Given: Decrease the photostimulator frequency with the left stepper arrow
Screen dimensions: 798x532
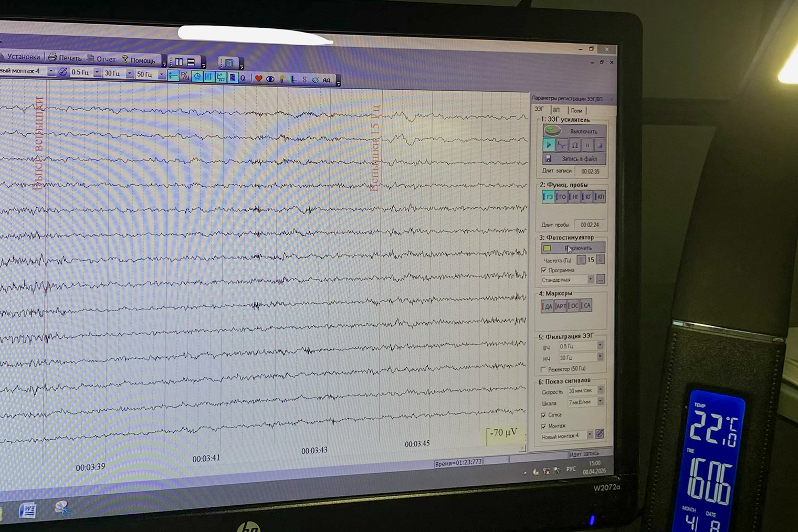Looking at the screenshot, I should click(581, 260).
